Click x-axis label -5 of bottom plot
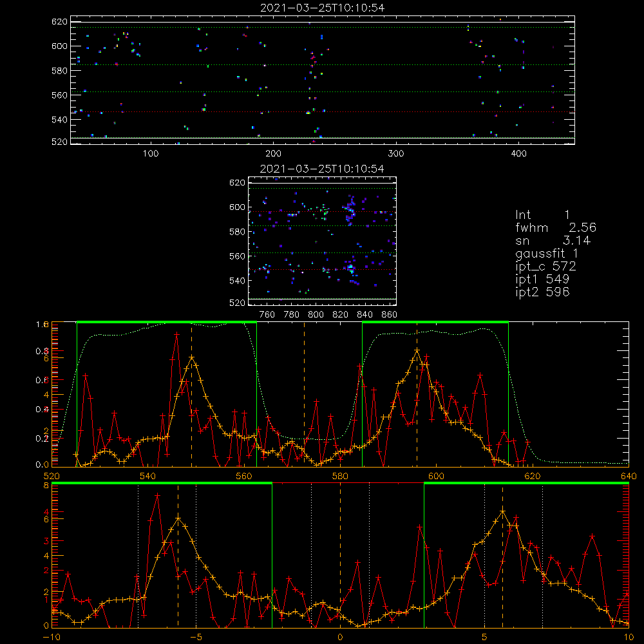644x644 pixels. (196, 638)
